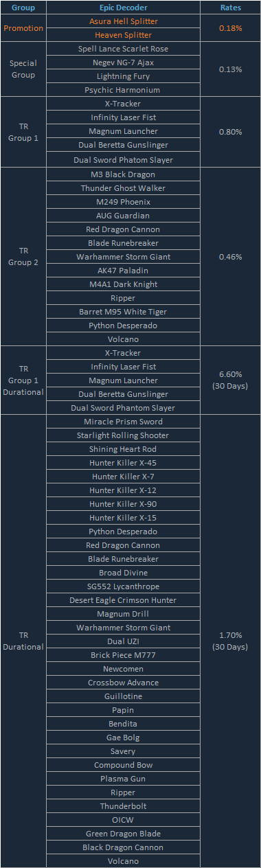Click the Group column header
This screenshot has width=261, height=868.
click(x=23, y=8)
